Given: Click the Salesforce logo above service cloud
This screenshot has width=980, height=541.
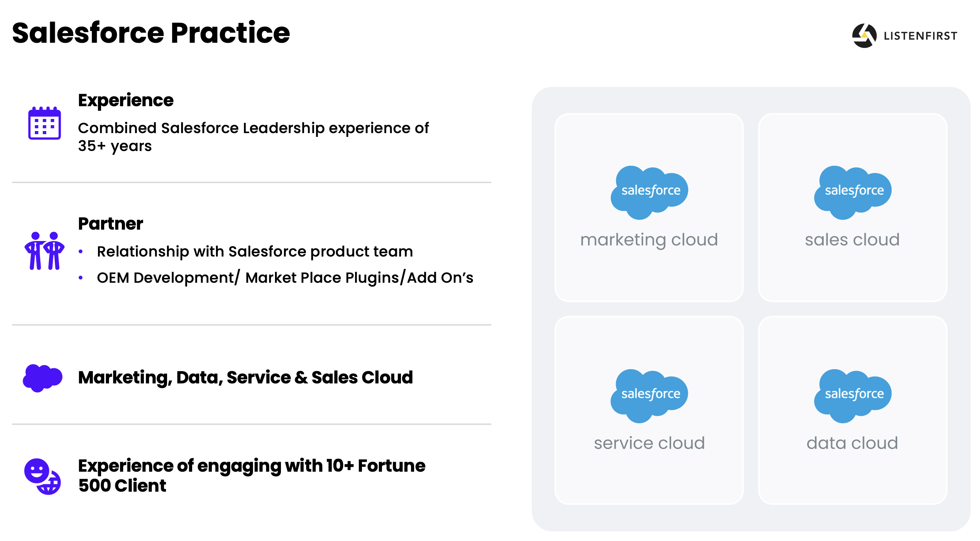Looking at the screenshot, I should pos(649,396).
